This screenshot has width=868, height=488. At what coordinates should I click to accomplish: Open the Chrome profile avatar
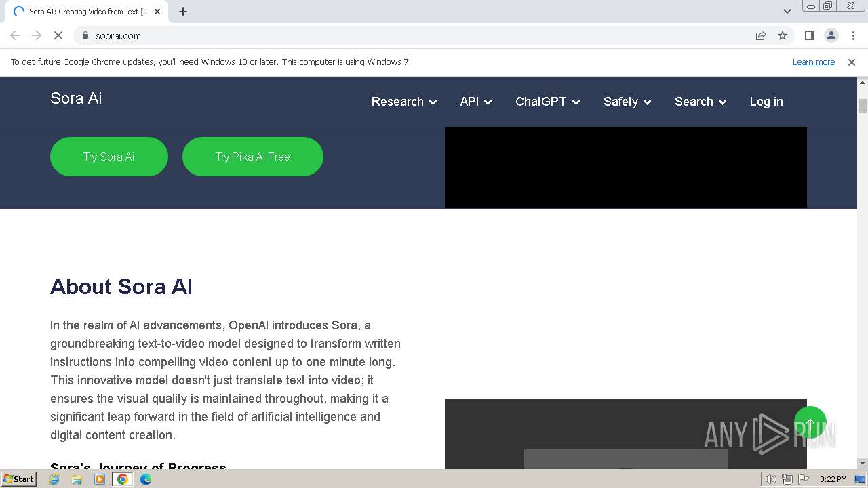831,35
